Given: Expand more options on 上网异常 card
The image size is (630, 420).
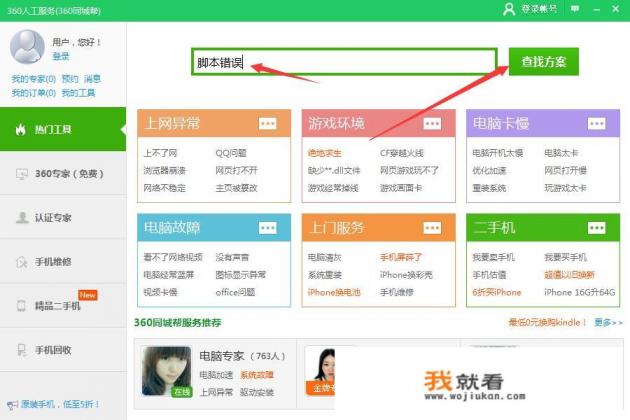Looking at the screenshot, I should coord(268,123).
